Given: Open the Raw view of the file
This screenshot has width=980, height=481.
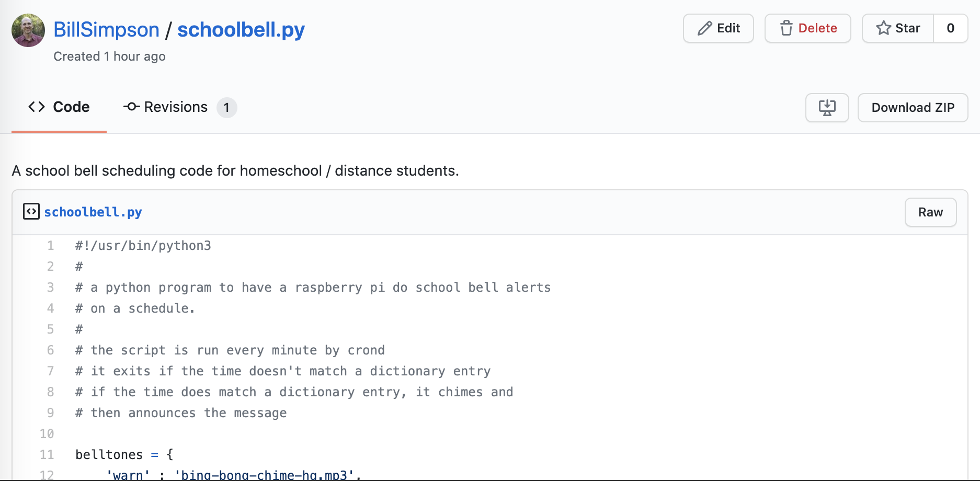Looking at the screenshot, I should pyautogui.click(x=930, y=212).
